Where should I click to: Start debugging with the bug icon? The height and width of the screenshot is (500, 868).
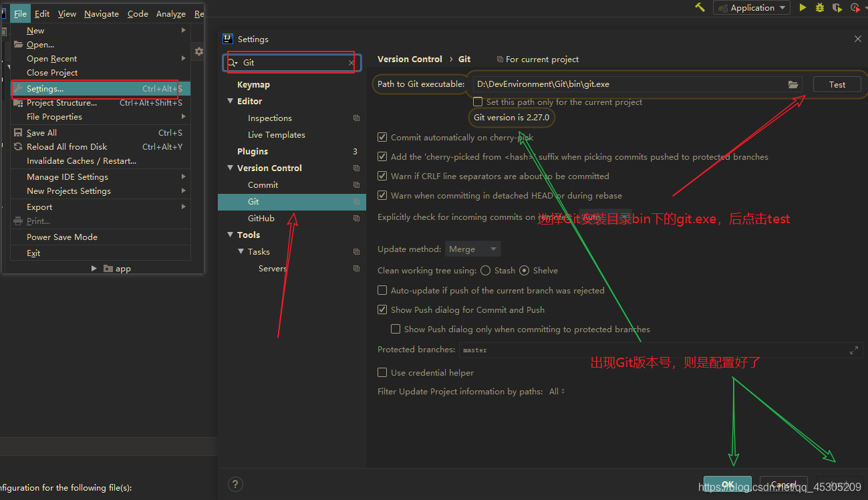(x=820, y=7)
